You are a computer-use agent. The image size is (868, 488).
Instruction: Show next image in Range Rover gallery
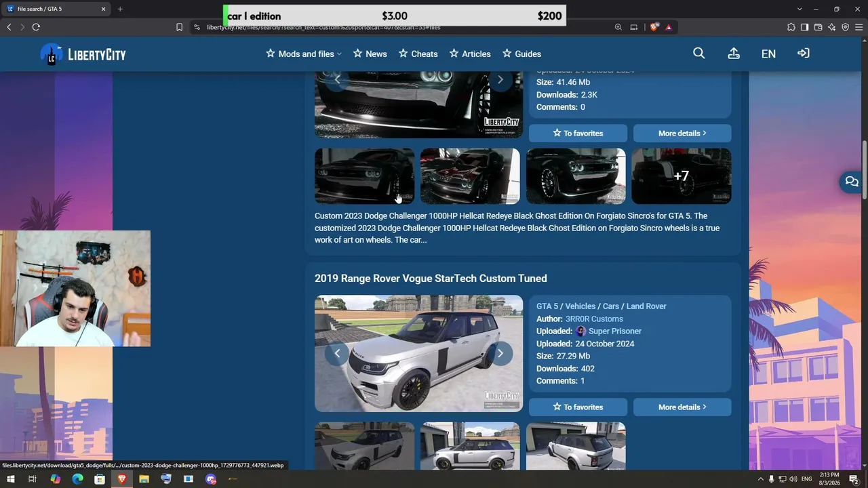[500, 353]
